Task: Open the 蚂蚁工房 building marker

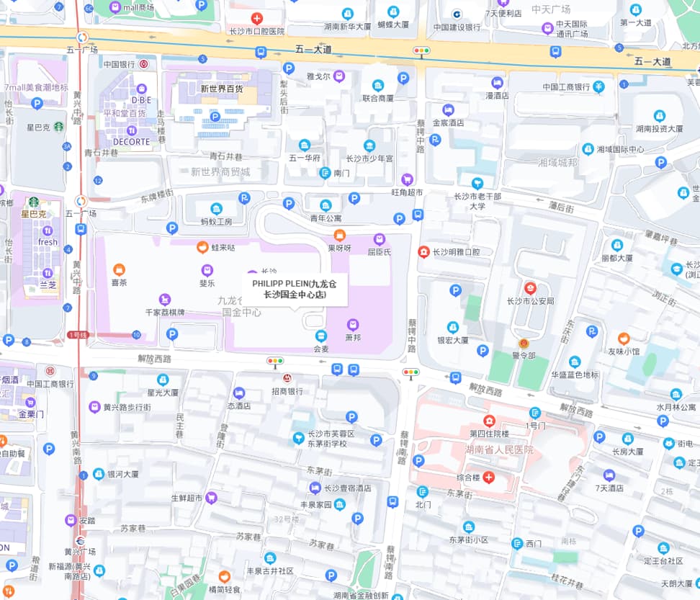Action: (x=216, y=208)
